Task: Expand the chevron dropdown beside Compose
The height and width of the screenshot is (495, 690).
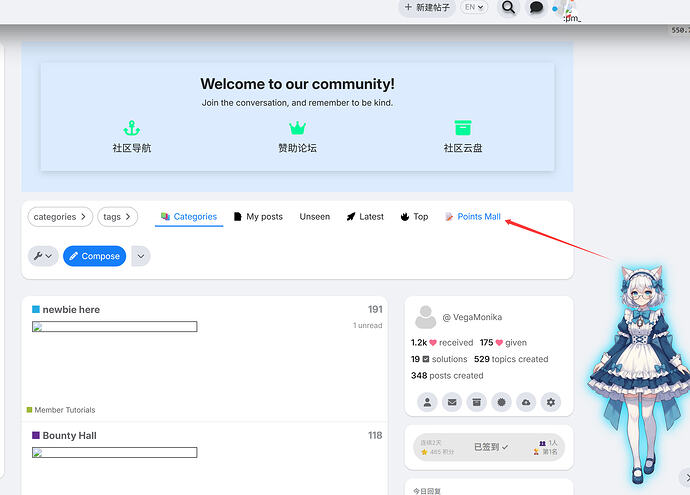Action: click(141, 256)
